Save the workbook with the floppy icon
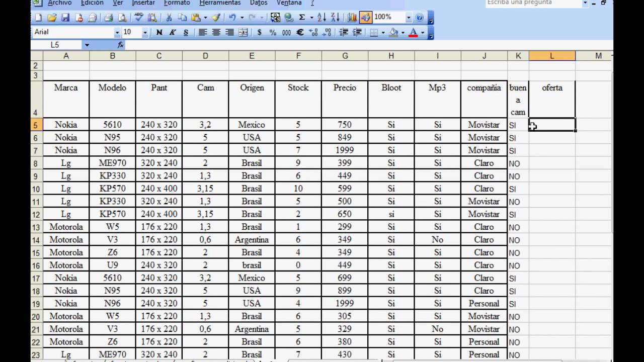 (65, 18)
